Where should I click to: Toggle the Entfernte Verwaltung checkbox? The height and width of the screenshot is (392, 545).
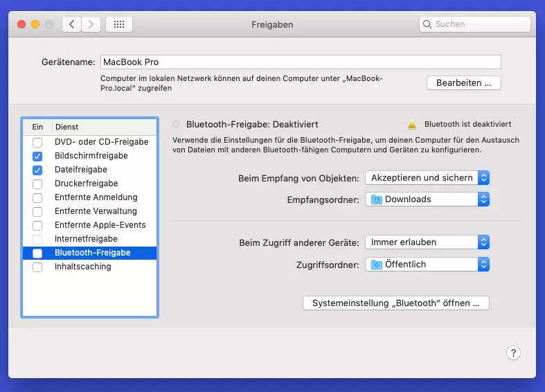pyautogui.click(x=37, y=212)
